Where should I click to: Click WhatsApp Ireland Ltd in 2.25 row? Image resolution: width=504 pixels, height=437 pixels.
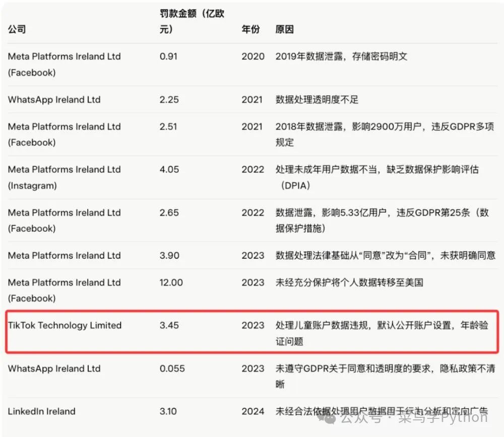(54, 100)
